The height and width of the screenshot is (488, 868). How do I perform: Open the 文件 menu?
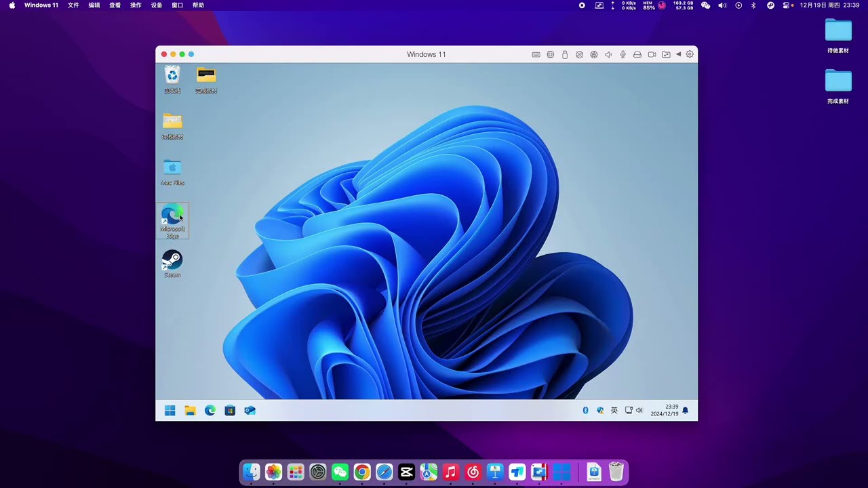pos(73,5)
